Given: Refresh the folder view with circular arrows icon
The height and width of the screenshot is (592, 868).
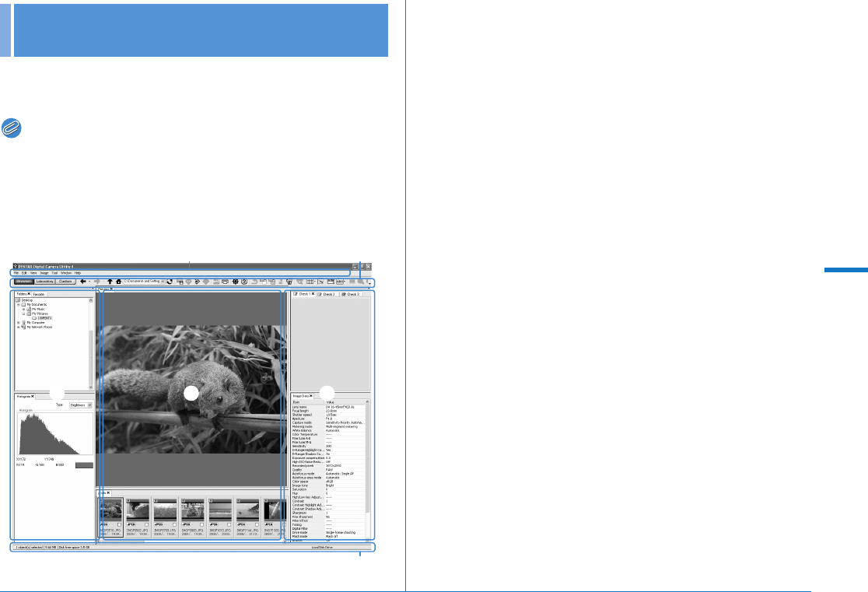Looking at the screenshot, I should (x=170, y=282).
